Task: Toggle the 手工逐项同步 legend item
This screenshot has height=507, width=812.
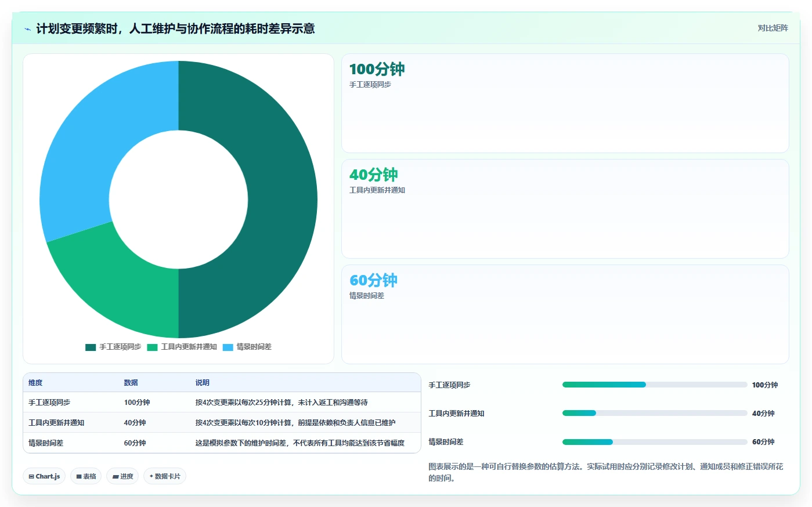Action: [113, 347]
